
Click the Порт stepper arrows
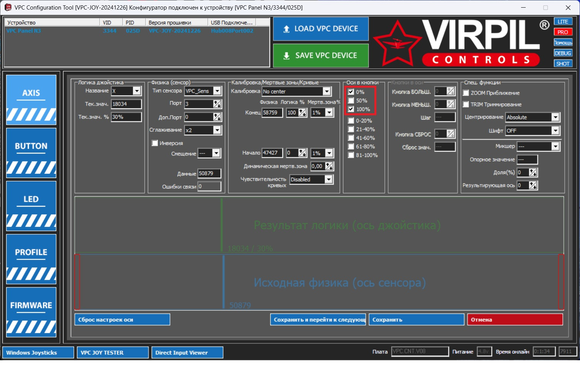pyautogui.click(x=217, y=104)
